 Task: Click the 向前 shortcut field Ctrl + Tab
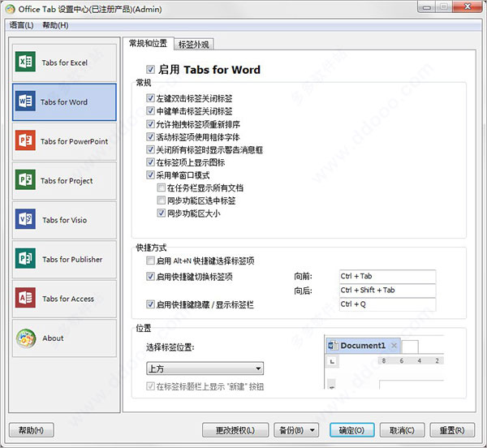pyautogui.click(x=388, y=276)
